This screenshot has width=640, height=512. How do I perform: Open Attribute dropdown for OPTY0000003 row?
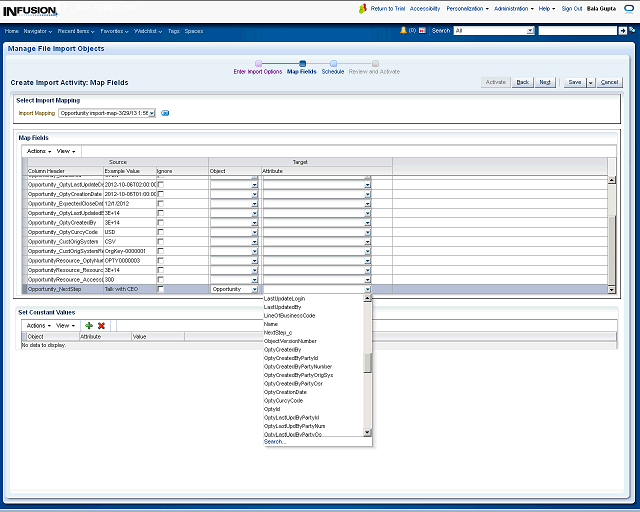point(367,260)
